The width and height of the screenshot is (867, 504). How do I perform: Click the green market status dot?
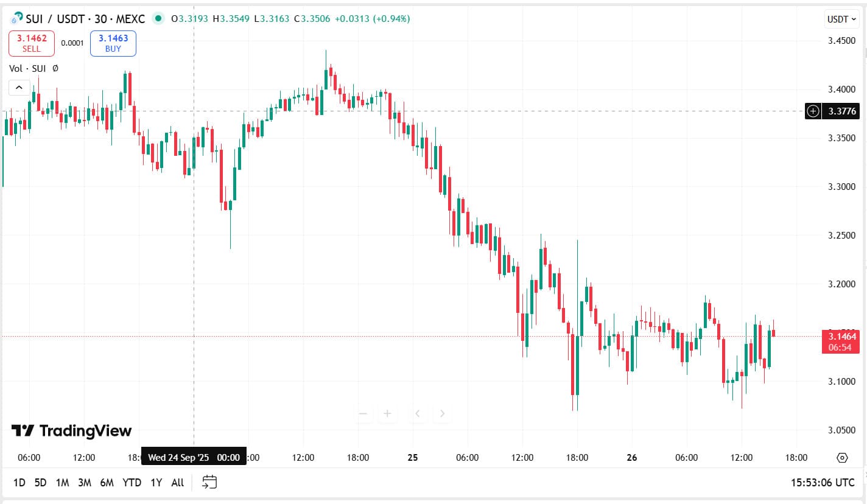(x=158, y=18)
